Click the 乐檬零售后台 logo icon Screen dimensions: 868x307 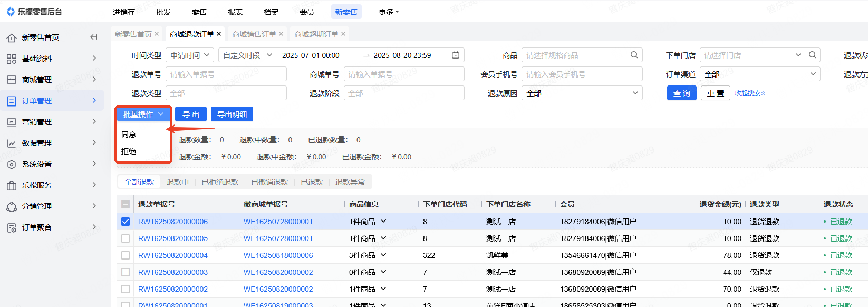click(11, 12)
